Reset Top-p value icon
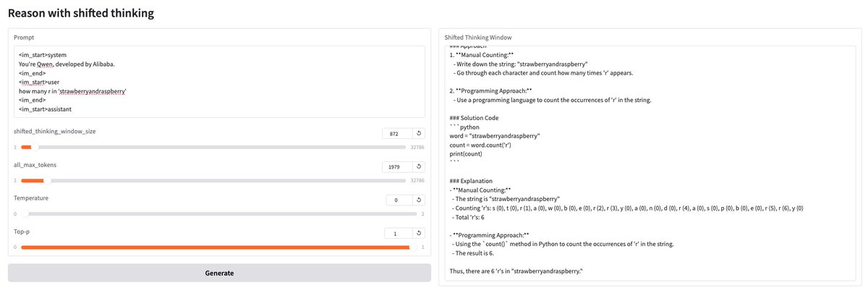The height and width of the screenshot is (293, 868). 418,234
